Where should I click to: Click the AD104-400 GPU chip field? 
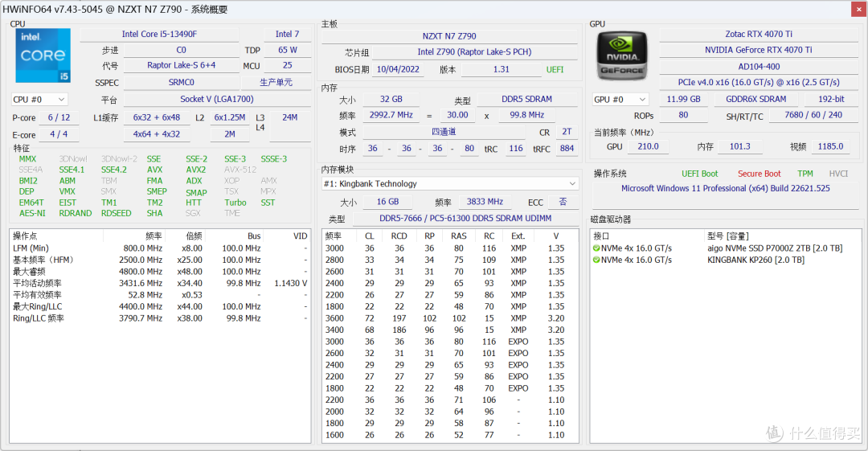click(759, 67)
